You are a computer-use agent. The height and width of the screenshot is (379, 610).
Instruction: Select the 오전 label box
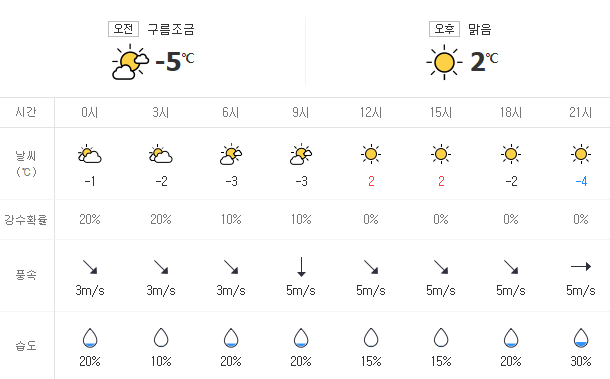point(123,29)
